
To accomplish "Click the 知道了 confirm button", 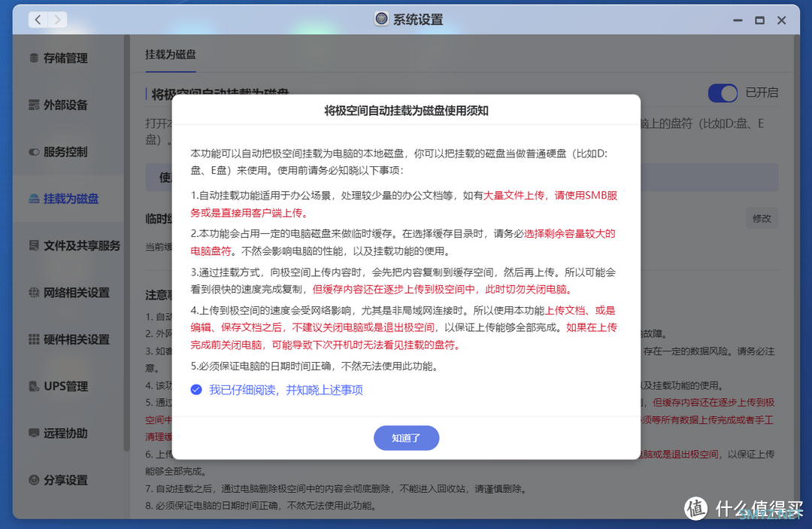I will 407,439.
